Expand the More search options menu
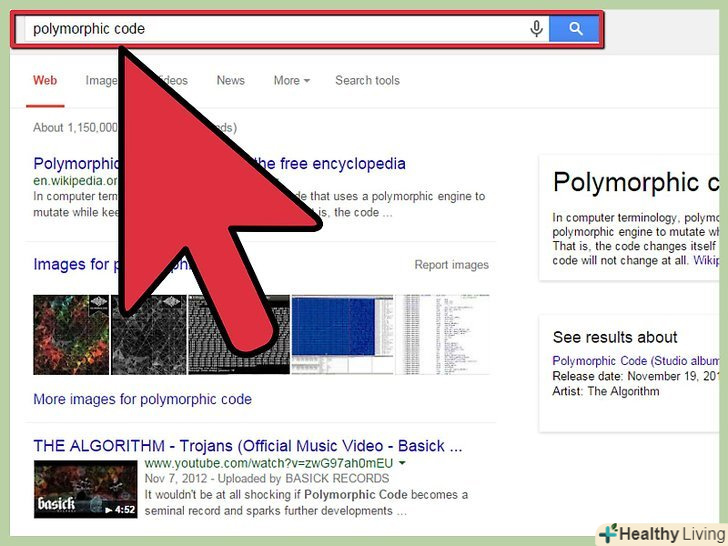The width and height of the screenshot is (728, 546). (x=292, y=80)
